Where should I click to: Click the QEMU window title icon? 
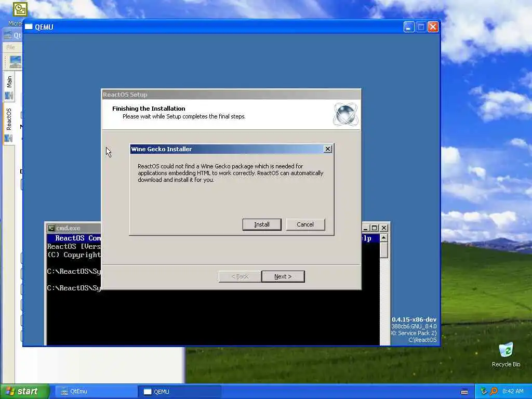(x=29, y=27)
